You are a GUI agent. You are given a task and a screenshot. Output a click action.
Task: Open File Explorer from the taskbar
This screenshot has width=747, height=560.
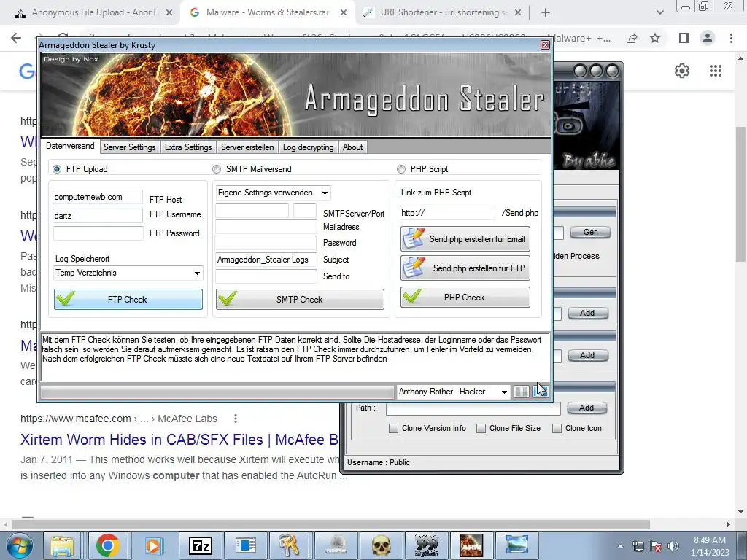(63, 545)
